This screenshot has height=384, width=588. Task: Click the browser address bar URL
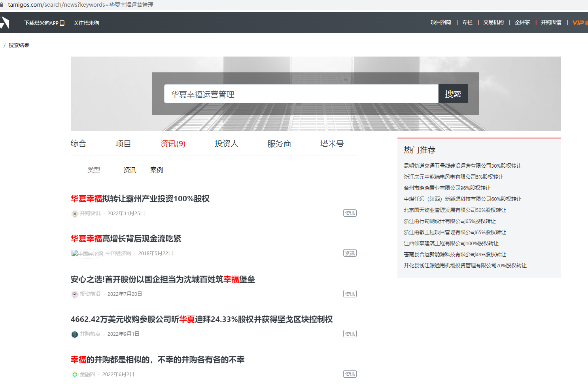(x=81, y=5)
